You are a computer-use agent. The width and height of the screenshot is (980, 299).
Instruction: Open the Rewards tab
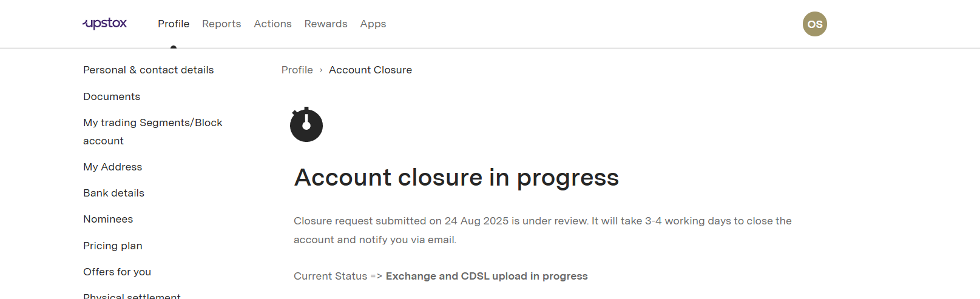point(326,24)
